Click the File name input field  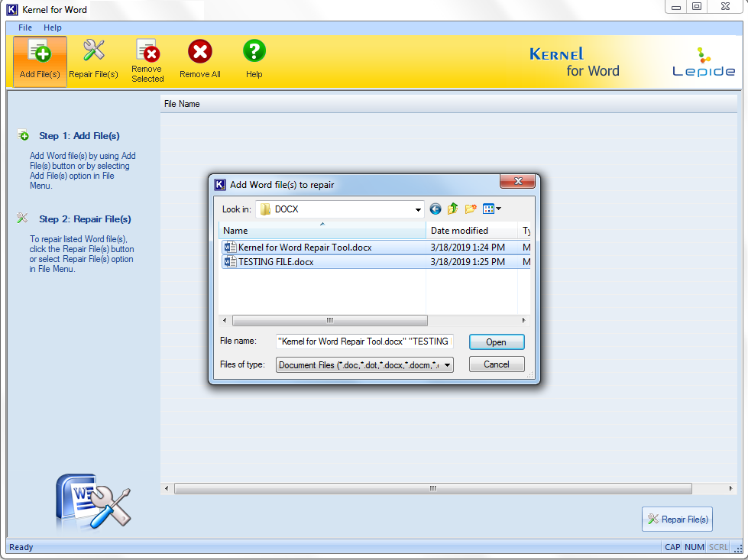[364, 342]
